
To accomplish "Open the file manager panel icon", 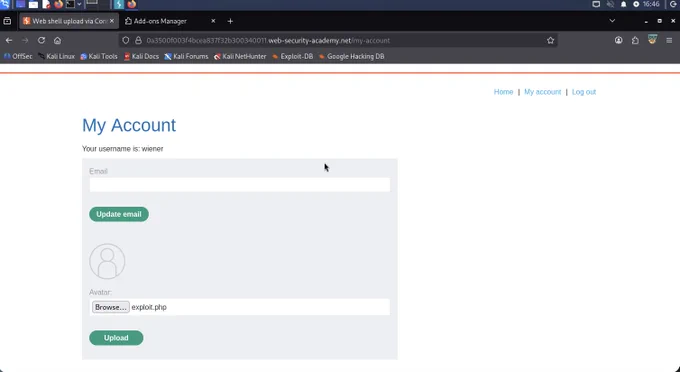I will click(x=33, y=4).
